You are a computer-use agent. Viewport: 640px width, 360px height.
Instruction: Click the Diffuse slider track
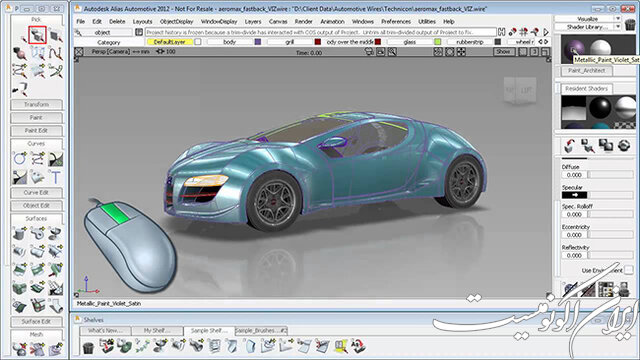click(611, 175)
